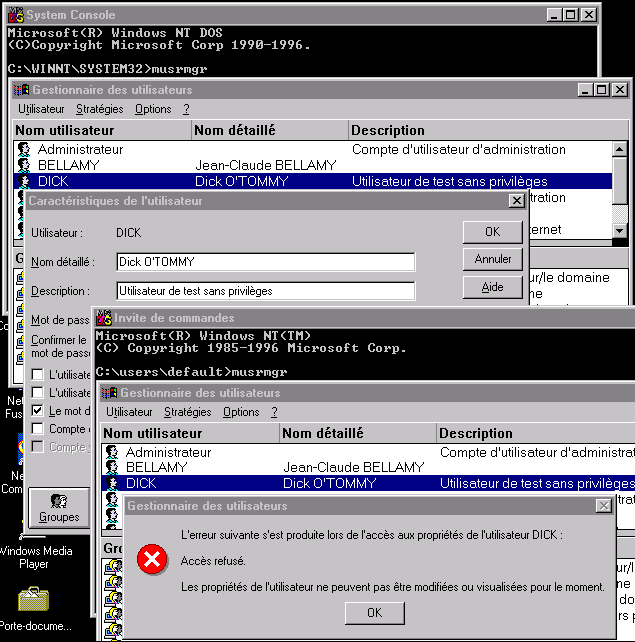Open the Porte-documents briefcase desktop icon
This screenshot has height=642, width=635.
coord(34,599)
